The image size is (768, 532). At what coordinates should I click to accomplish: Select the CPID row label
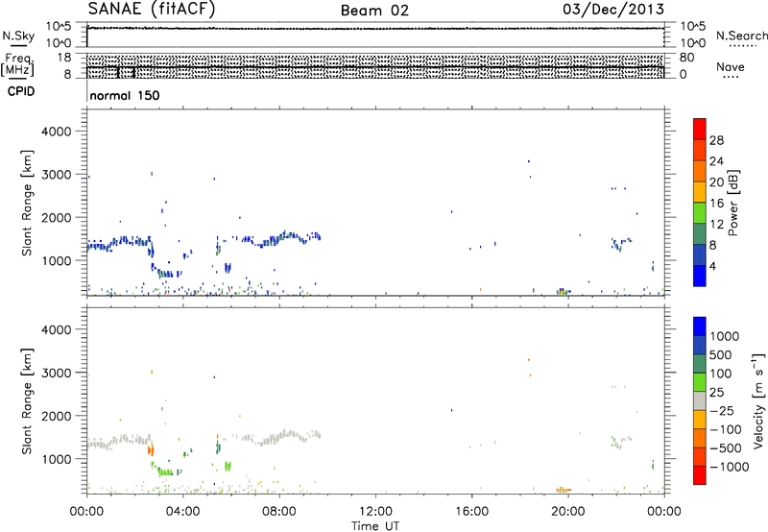point(21,91)
